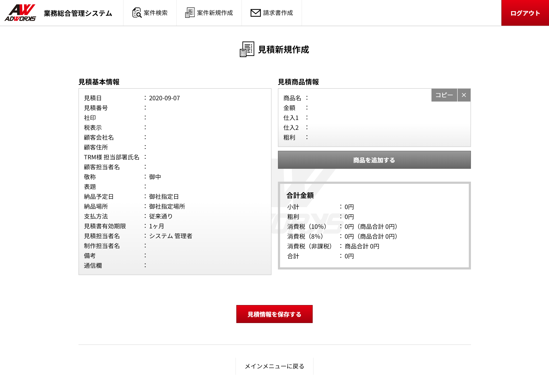This screenshot has width=549, height=392.
Task: Click the value 御社指定日
Action: point(164,196)
